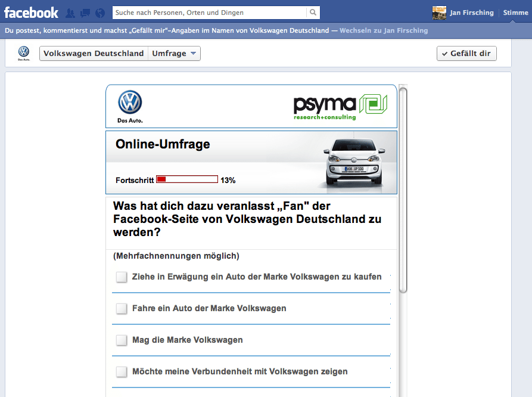Screen dimensions: 532x397
Task: Click the 'Das Auto.' slogan text
Action: pyautogui.click(x=130, y=120)
